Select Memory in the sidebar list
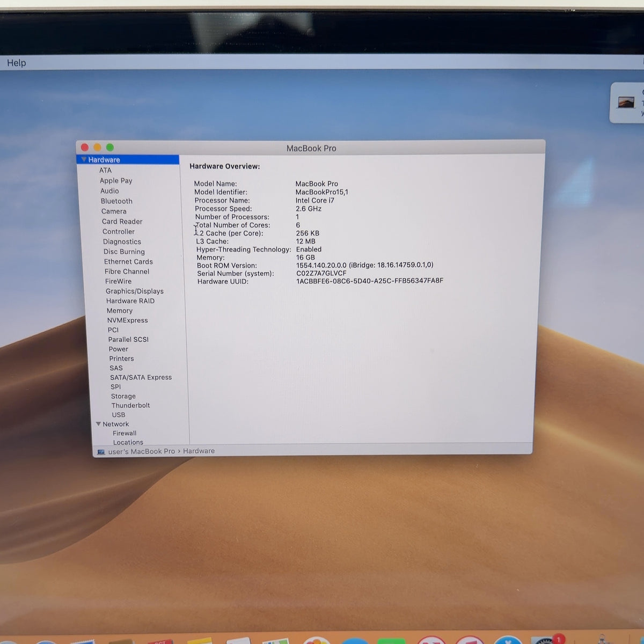644x644 pixels. click(x=120, y=311)
